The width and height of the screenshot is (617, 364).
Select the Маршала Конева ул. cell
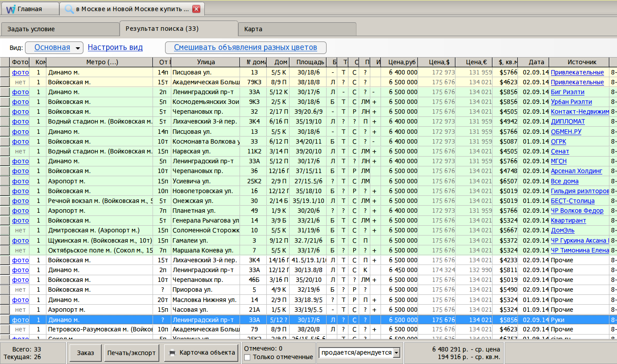[x=206, y=250]
